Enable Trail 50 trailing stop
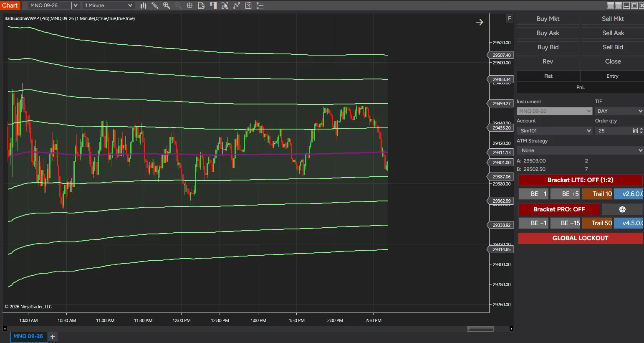The width and height of the screenshot is (644, 343). pyautogui.click(x=597, y=223)
